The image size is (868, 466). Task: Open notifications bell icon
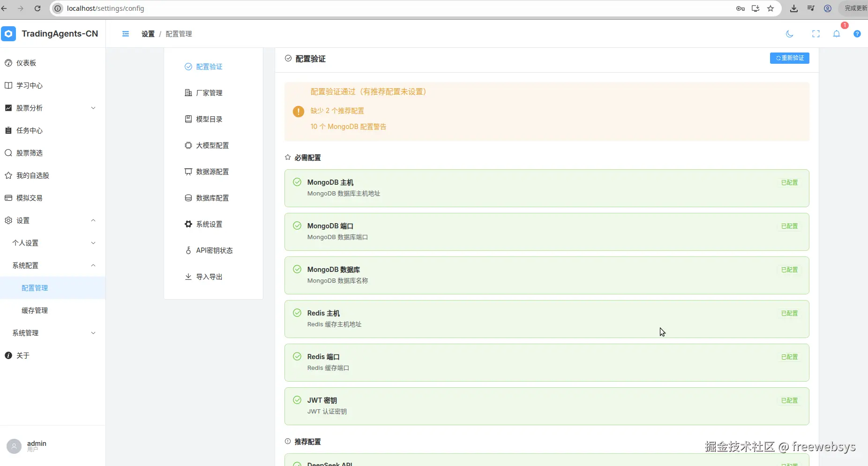tap(837, 34)
